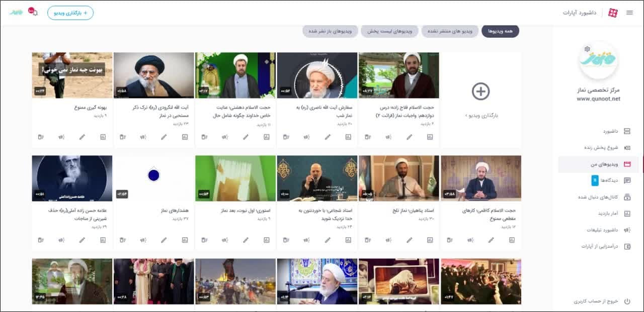Delete the هشدارهای نماز video
Image resolution: width=644 pixels, height=312 pixels.
point(123,240)
